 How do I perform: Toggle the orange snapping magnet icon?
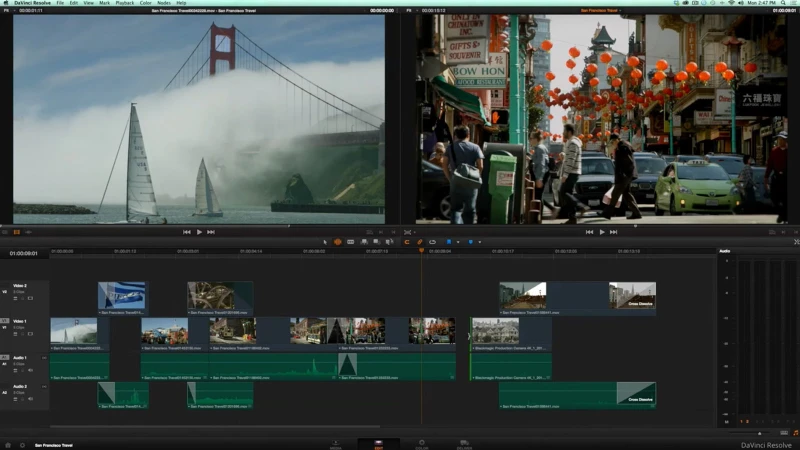tap(407, 241)
